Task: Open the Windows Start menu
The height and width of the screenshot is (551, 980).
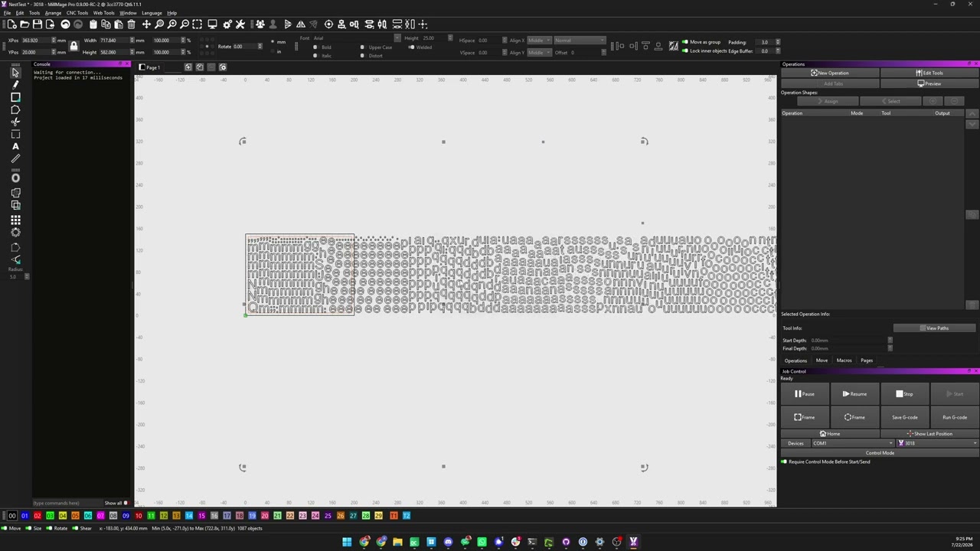Action: coord(347,542)
